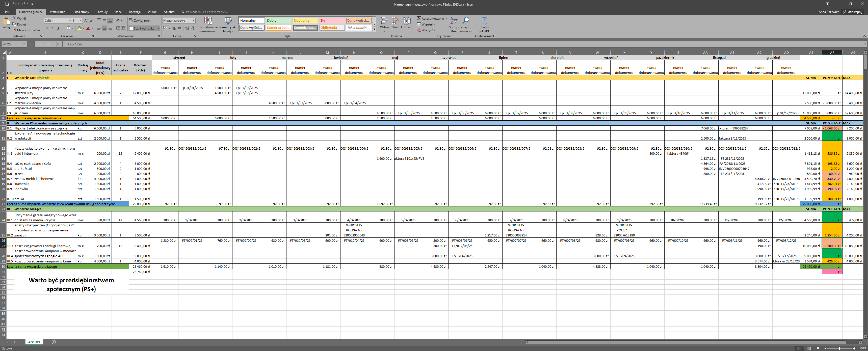Toggle align text right
Image resolution: width=868 pixels, height=351 pixels.
click(x=110, y=28)
